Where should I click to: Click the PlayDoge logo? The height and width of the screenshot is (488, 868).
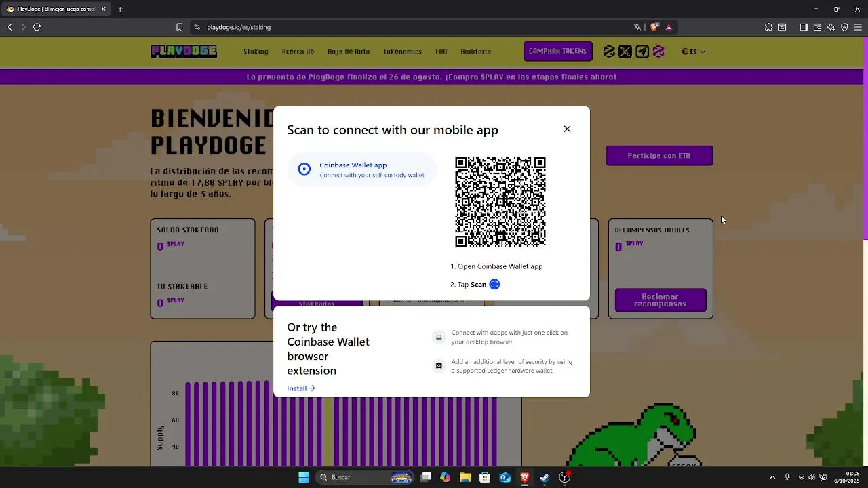coord(184,52)
